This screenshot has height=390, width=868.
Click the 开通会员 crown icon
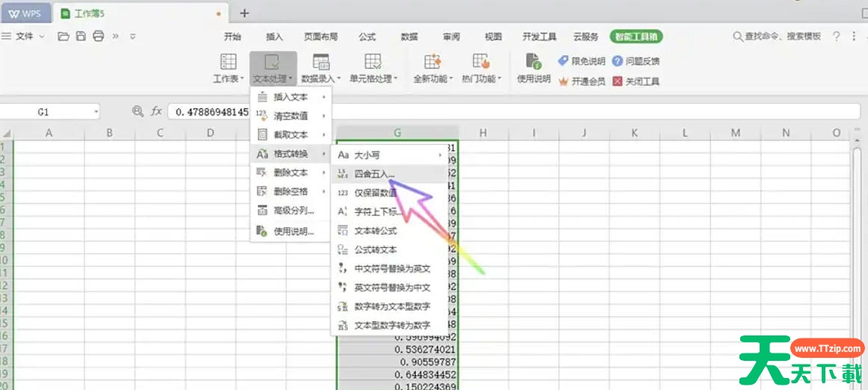pyautogui.click(x=564, y=81)
